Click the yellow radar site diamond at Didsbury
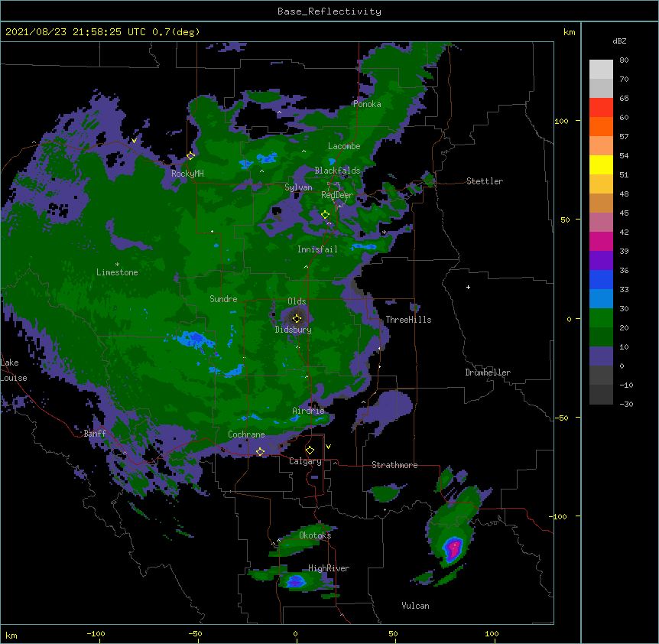The image size is (659, 644). tap(297, 319)
